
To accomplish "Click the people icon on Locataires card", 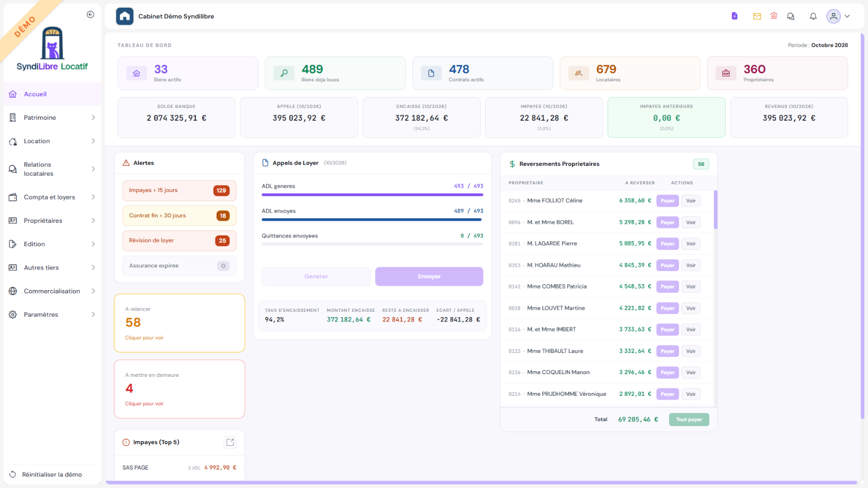I will (579, 73).
